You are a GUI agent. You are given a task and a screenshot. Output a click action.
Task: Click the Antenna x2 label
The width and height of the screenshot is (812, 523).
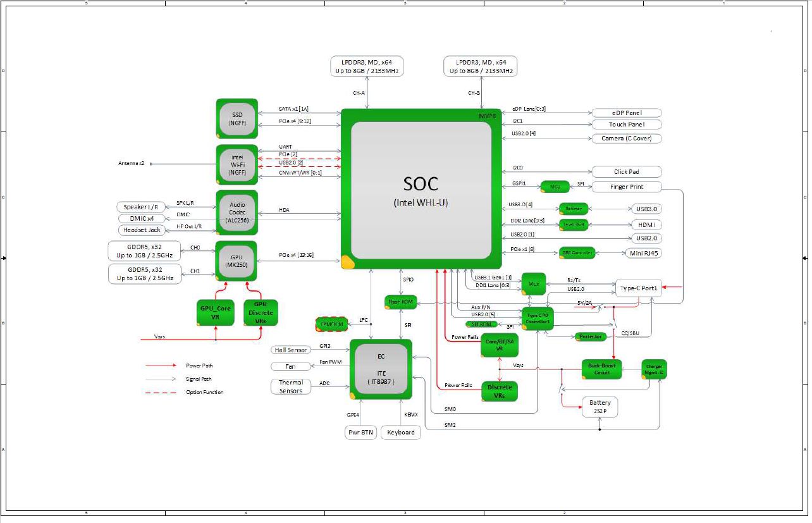point(132,163)
